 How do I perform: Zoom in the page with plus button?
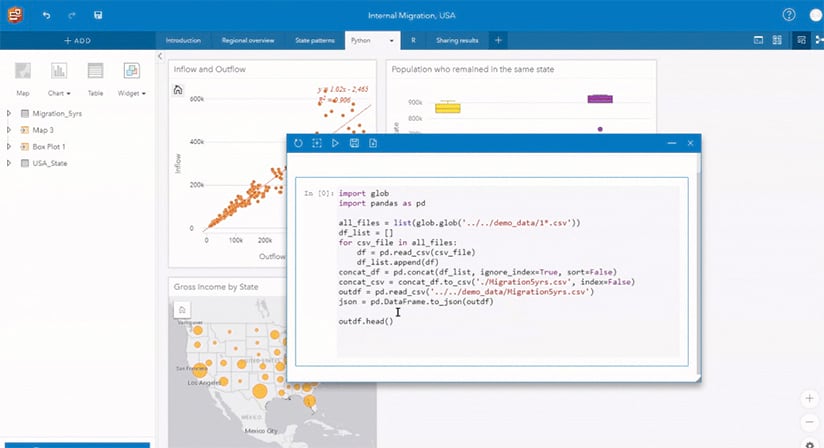coord(809,399)
